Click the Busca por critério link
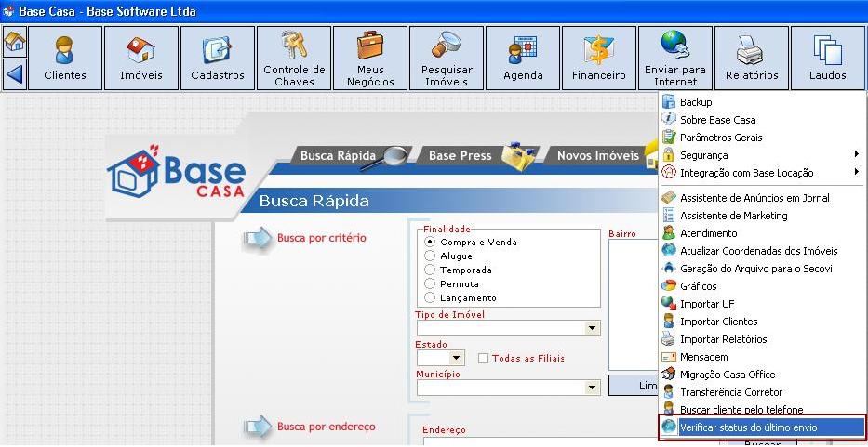 click(x=322, y=239)
